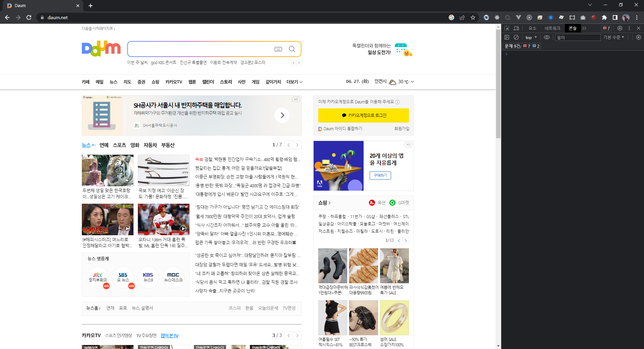Go to next 카카오TV page arrow
The width and height of the screenshot is (644, 349).
(297, 336)
